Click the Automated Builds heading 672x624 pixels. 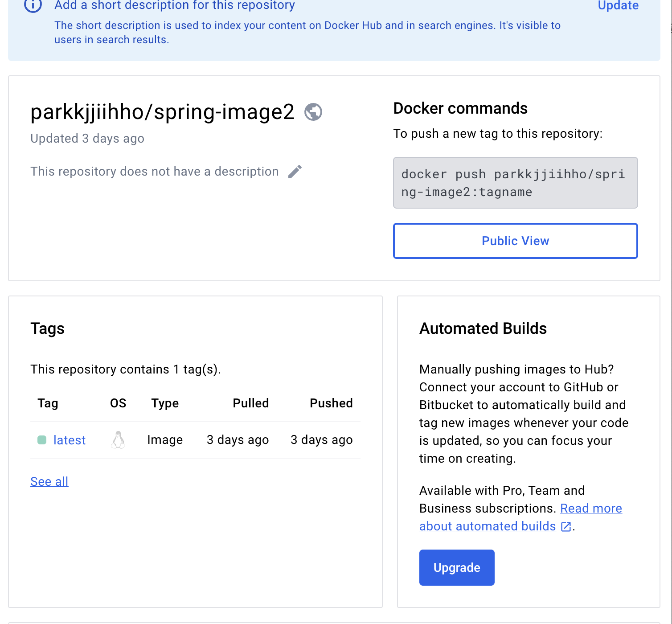coord(483,328)
